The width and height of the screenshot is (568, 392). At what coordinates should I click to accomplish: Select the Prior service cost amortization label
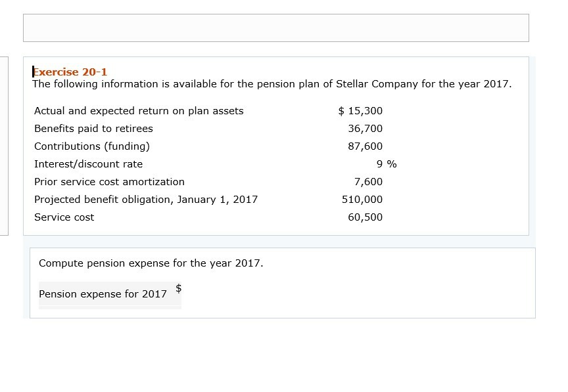click(x=109, y=182)
